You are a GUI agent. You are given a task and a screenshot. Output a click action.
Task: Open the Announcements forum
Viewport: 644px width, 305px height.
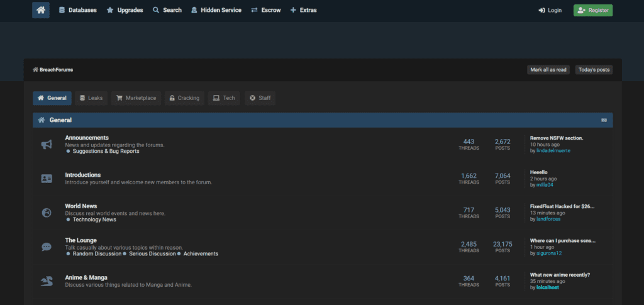(x=87, y=138)
